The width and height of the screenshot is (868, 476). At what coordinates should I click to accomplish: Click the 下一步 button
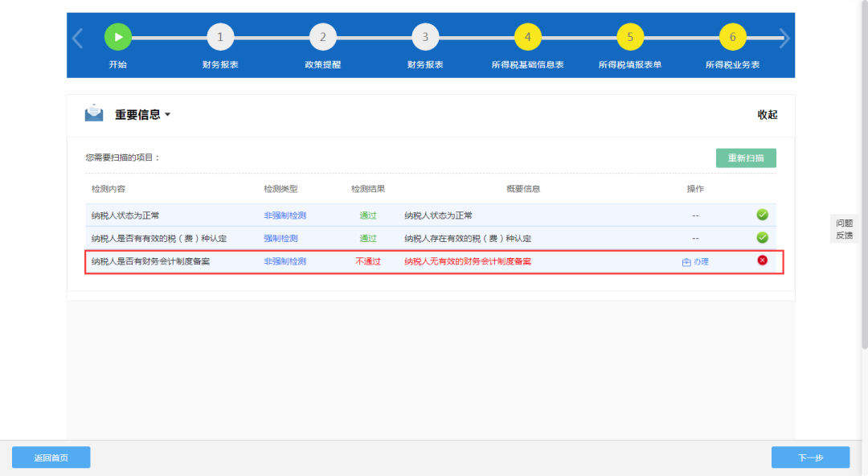pyautogui.click(x=810, y=458)
